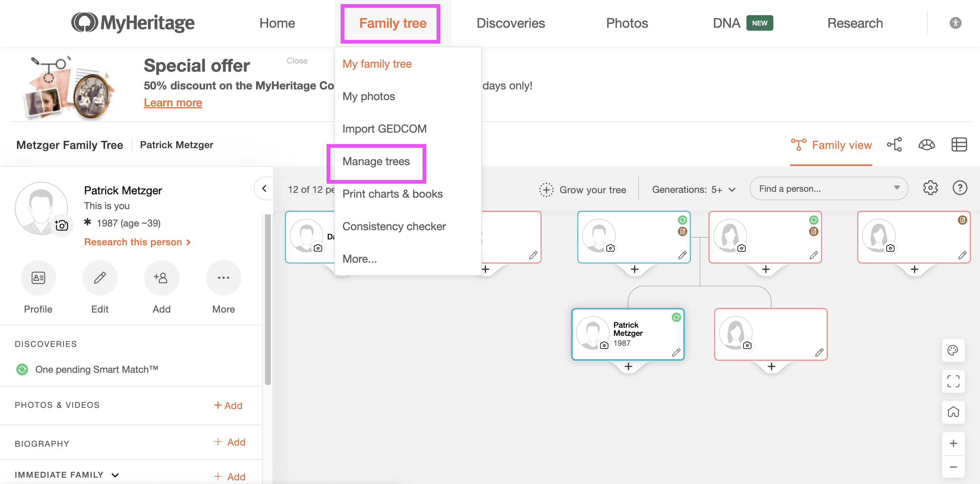Open the pedigree view icon

pos(894,145)
